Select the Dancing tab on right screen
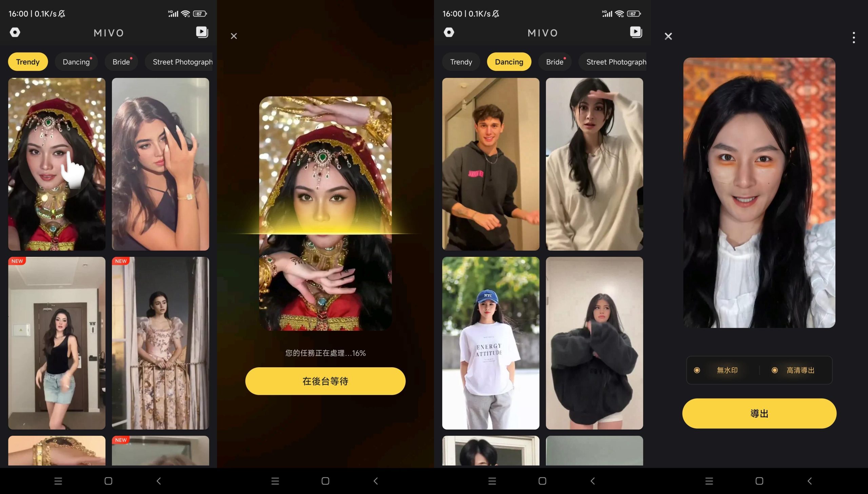Viewport: 868px width, 494px height. (x=509, y=61)
